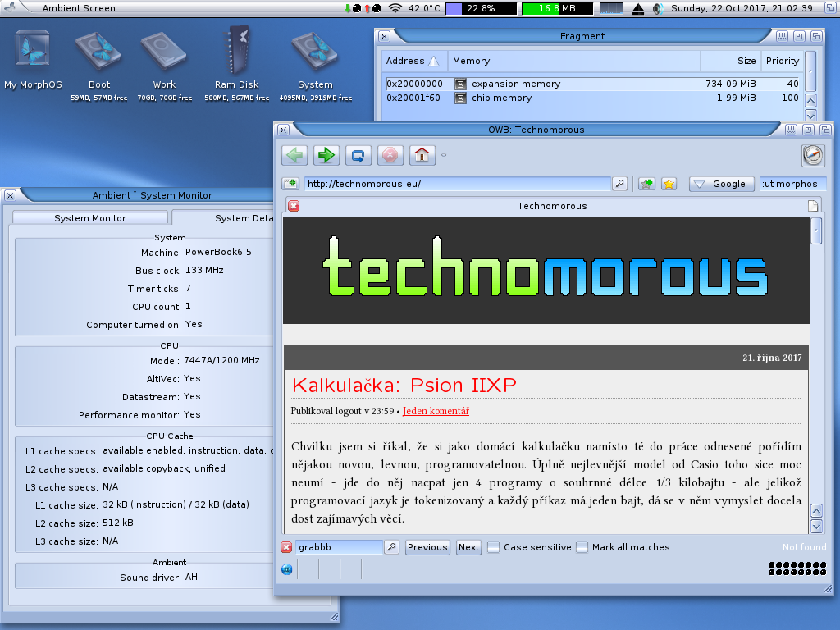Screen dimensions: 840x630
Task: Click the URL address field
Action: 458,184
